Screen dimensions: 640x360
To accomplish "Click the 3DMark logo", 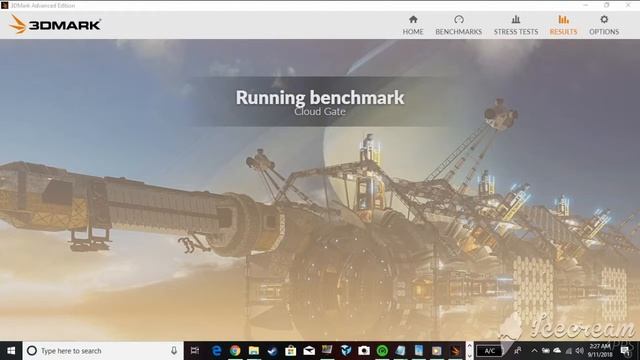I will [55, 24].
